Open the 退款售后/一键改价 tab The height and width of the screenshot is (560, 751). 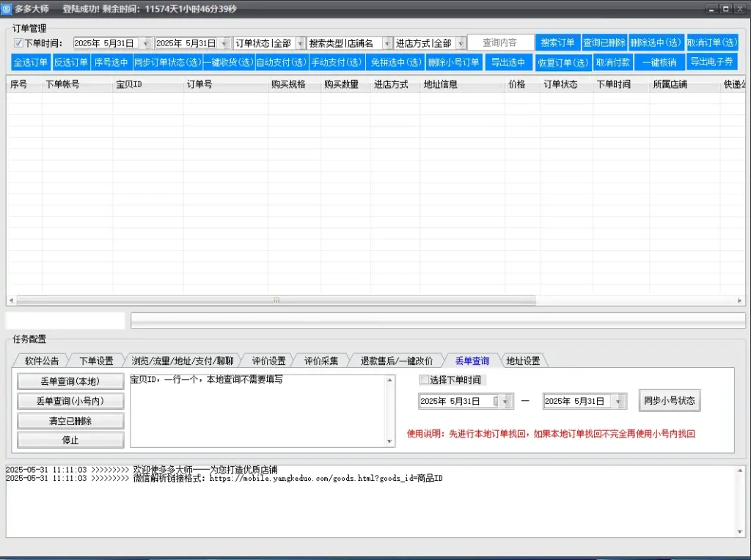(397, 361)
